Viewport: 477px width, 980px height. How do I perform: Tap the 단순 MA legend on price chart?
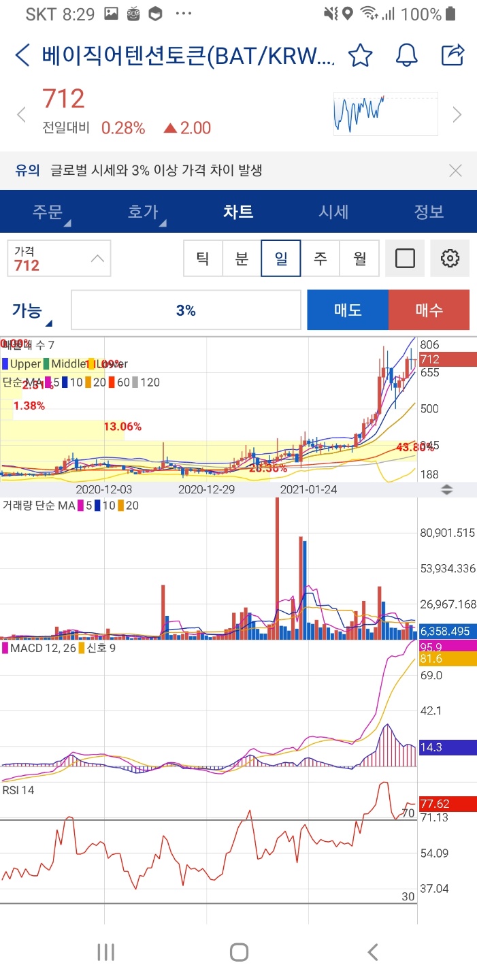[82, 382]
